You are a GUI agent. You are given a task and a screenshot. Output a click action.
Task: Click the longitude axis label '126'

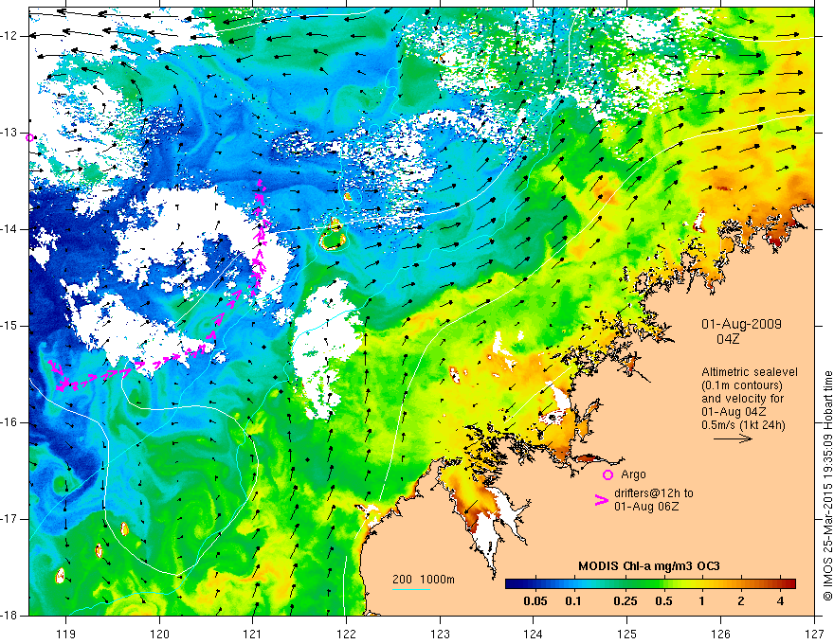coord(720,634)
